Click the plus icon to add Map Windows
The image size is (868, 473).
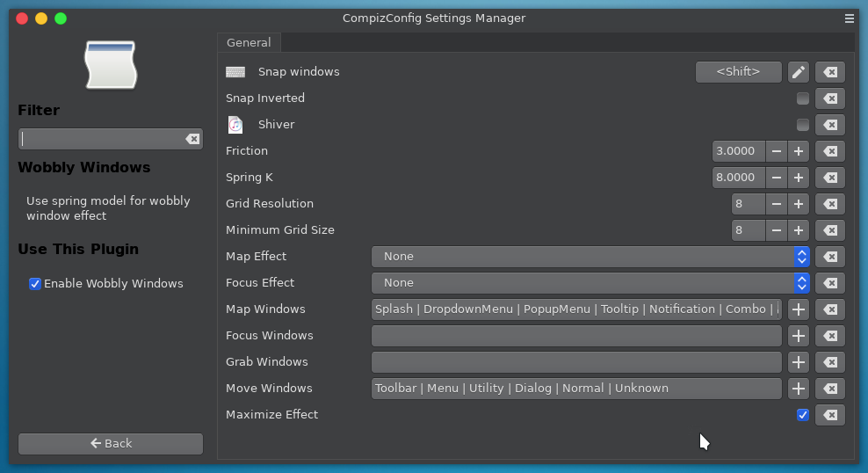click(798, 309)
